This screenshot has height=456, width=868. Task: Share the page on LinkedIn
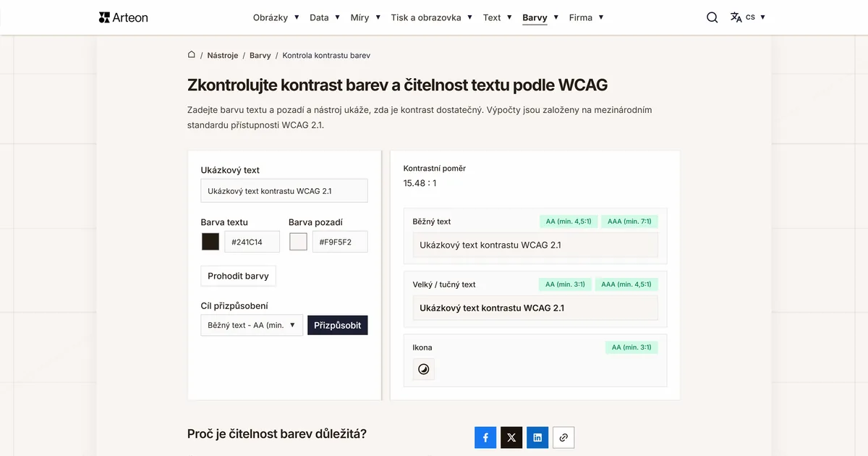pos(537,437)
